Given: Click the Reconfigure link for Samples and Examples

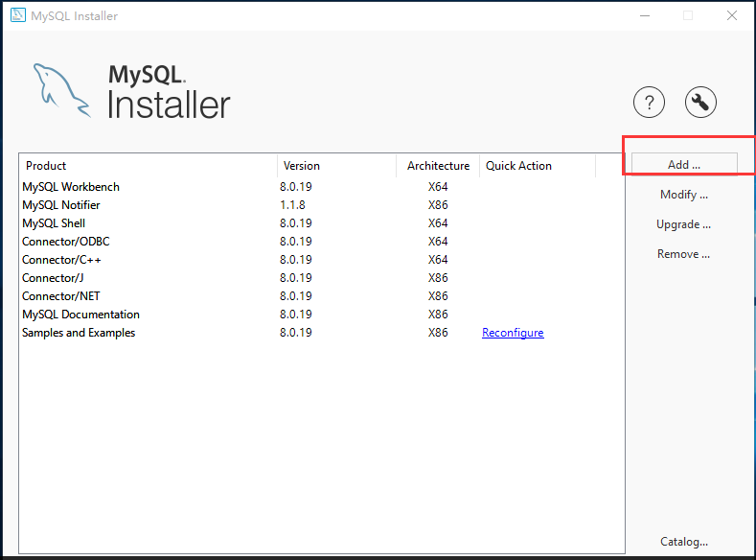Looking at the screenshot, I should (513, 333).
